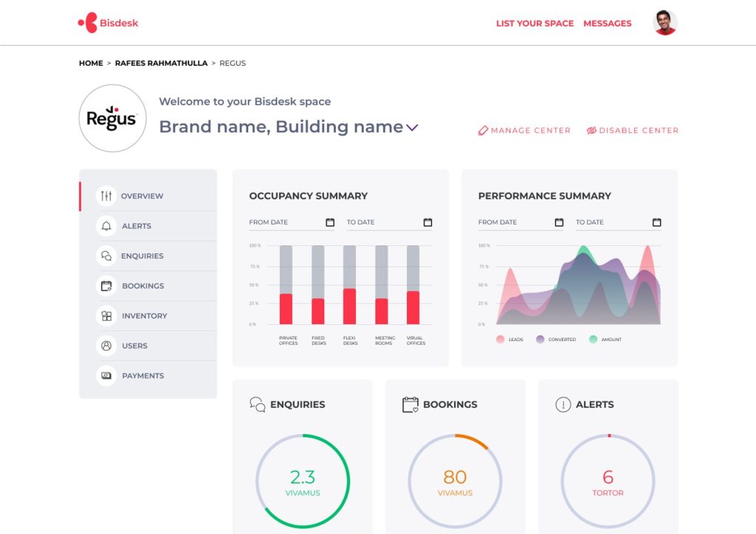The height and width of the screenshot is (534, 756).
Task: Go to List Your Space
Action: tap(535, 24)
